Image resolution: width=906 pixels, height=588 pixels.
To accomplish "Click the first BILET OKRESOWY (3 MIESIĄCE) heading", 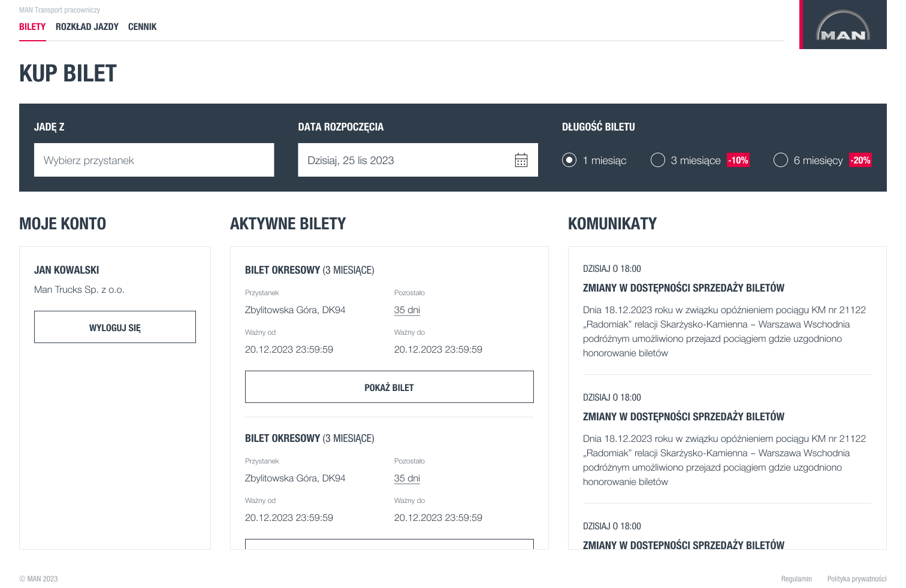I will point(310,270).
